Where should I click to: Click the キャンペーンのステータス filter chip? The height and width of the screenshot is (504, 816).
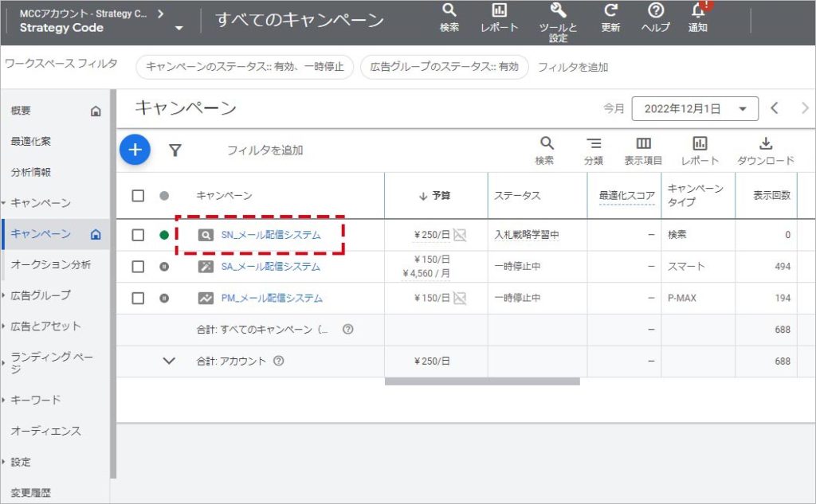pyautogui.click(x=245, y=67)
